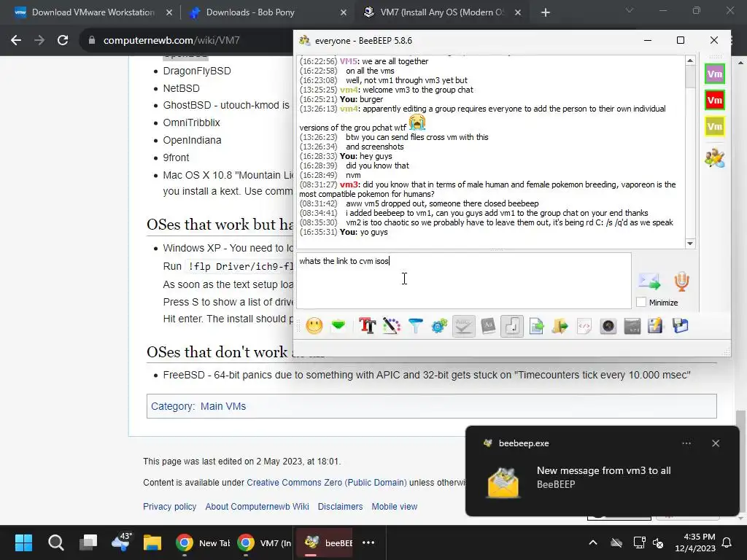Open the New message from vm3 notification

(603, 477)
